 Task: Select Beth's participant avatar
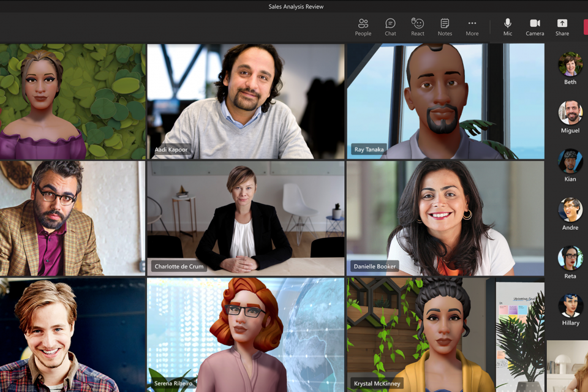pos(570,64)
